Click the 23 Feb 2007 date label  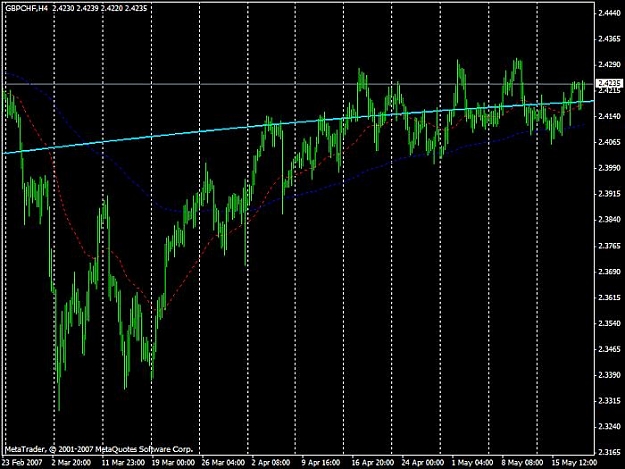tap(22, 463)
